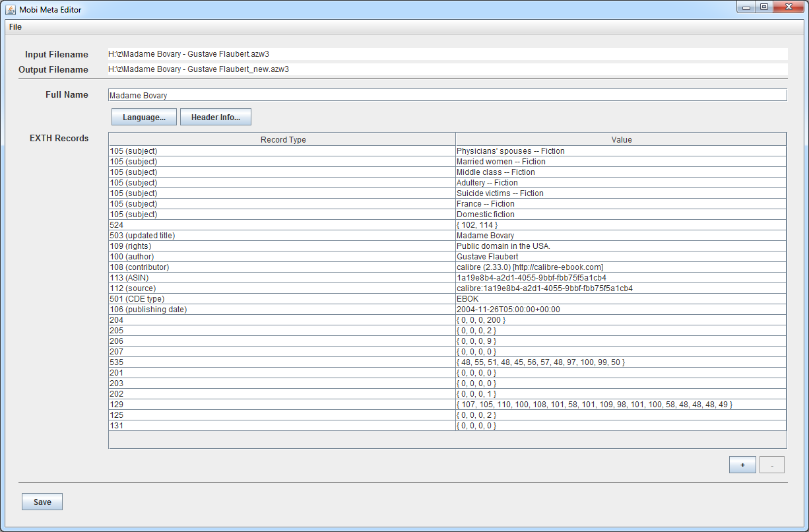Minimize the Mobi Meta Editor window
Screen dimensions: 809x532
pyautogui.click(x=746, y=7)
